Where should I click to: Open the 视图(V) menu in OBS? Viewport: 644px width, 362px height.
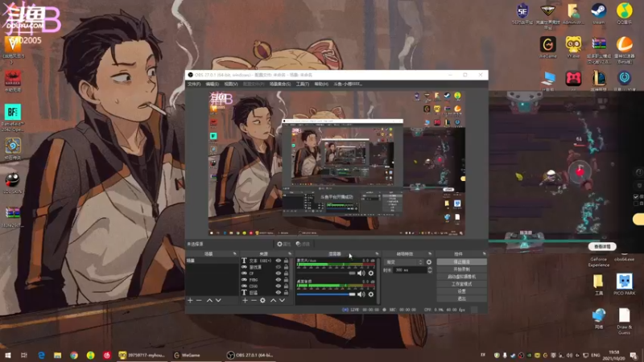[231, 84]
